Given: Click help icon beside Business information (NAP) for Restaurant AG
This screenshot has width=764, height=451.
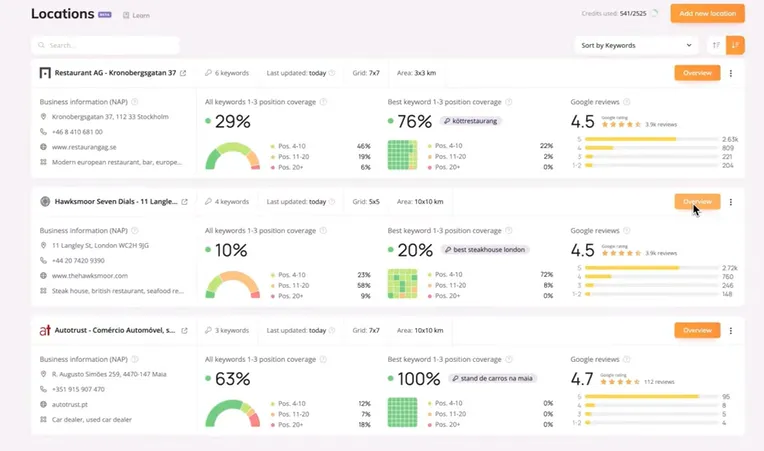Looking at the screenshot, I should coord(135,102).
